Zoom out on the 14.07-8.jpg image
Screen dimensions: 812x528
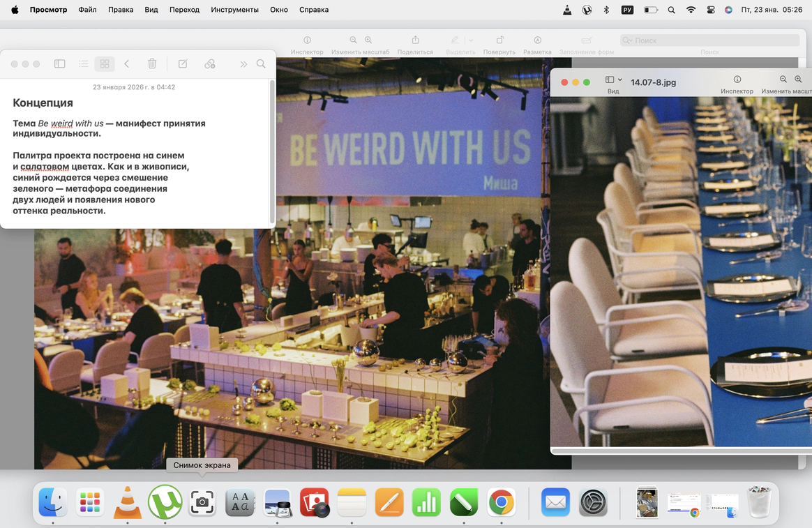[x=783, y=80]
